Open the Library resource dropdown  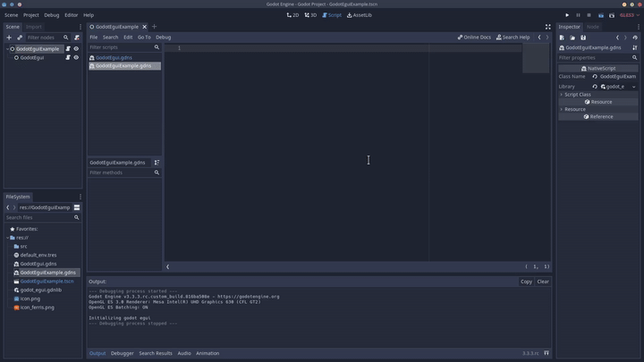coord(634,87)
